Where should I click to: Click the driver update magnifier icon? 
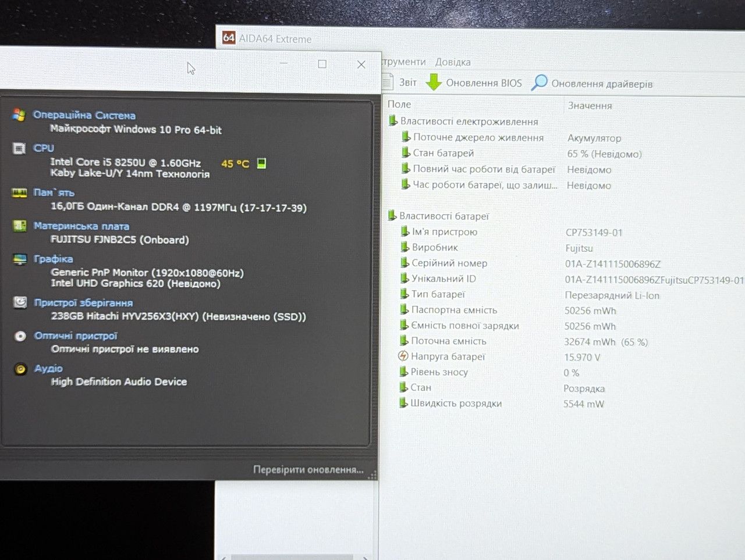tap(540, 83)
